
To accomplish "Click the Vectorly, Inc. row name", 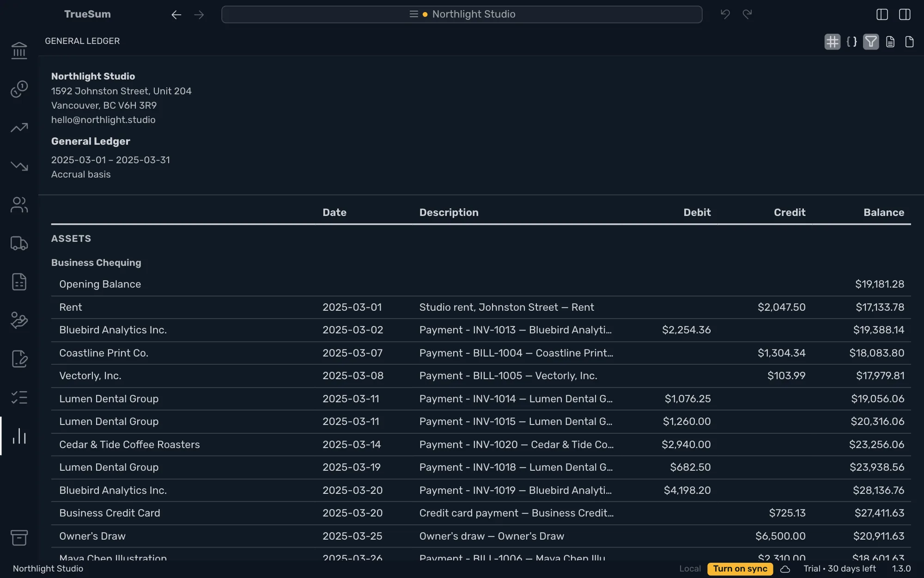I will [90, 376].
